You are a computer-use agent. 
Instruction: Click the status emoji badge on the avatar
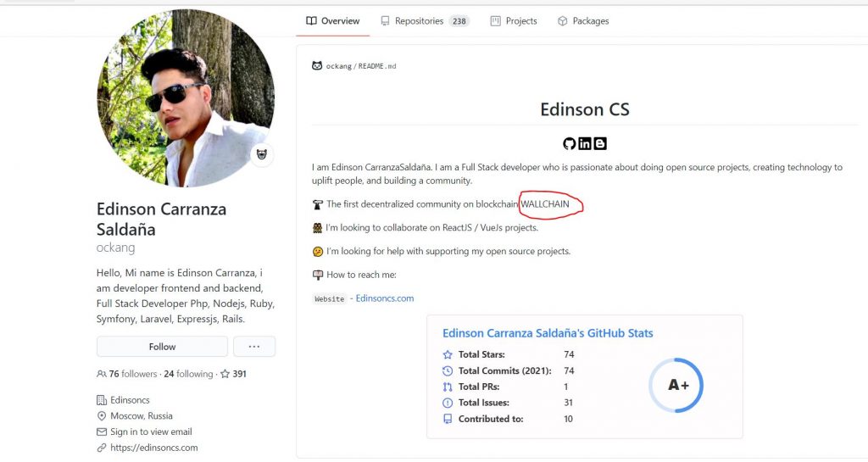[262, 154]
